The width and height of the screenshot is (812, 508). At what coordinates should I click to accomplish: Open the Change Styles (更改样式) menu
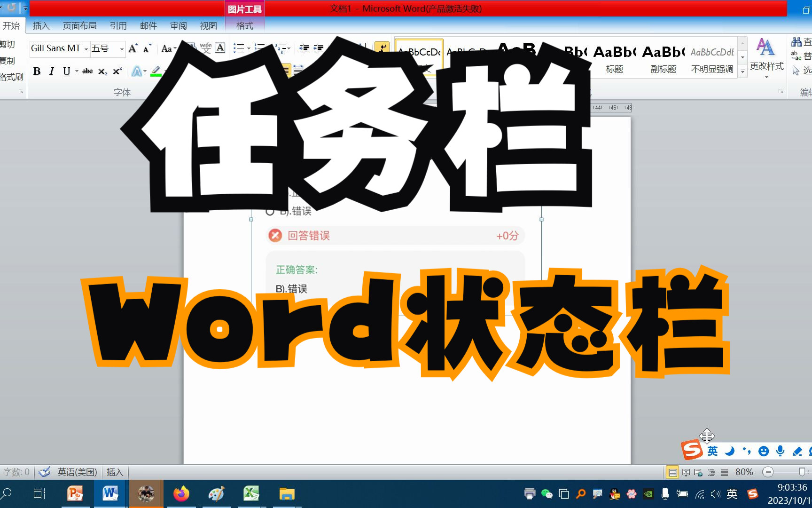pos(766,58)
